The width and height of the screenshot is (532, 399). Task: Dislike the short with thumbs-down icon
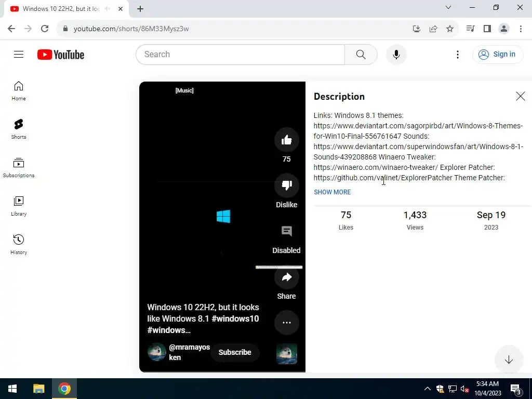pyautogui.click(x=286, y=185)
